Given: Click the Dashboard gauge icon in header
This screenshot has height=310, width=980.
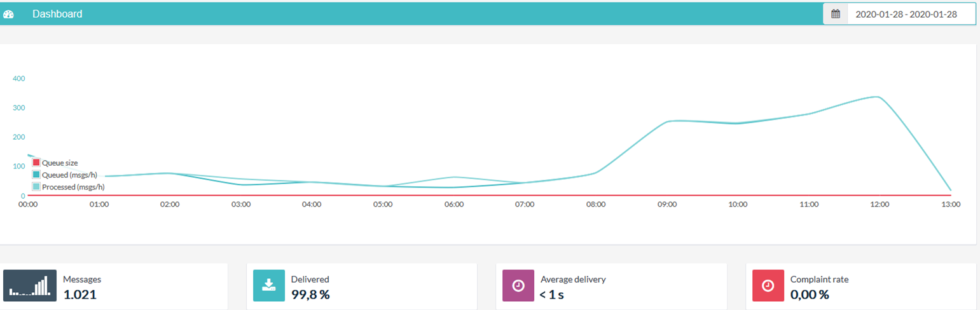Looking at the screenshot, I should coord(8,14).
